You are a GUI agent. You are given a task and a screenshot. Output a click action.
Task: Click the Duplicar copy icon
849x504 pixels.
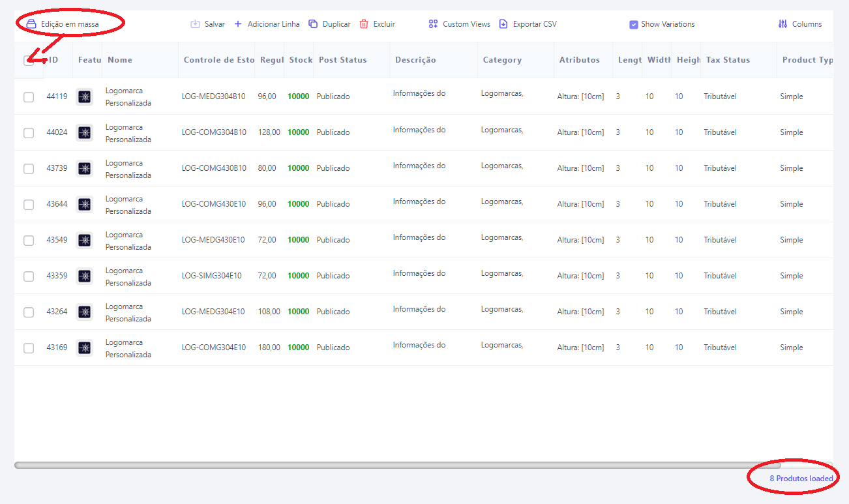(313, 24)
